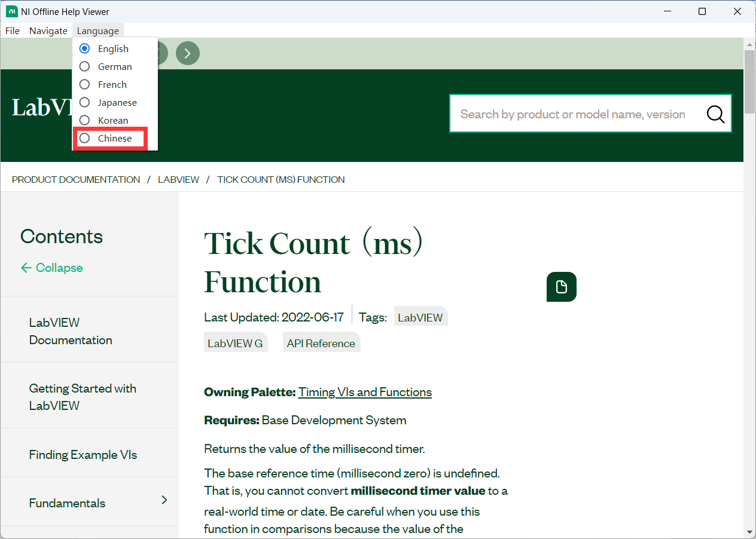Click the search magnifier icon
The image size is (756, 539).
715,114
